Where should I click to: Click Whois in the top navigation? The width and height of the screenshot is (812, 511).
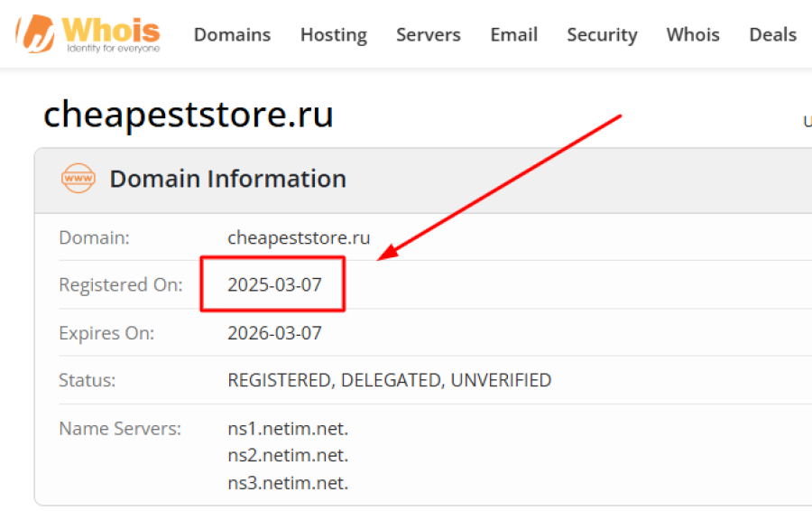click(693, 35)
